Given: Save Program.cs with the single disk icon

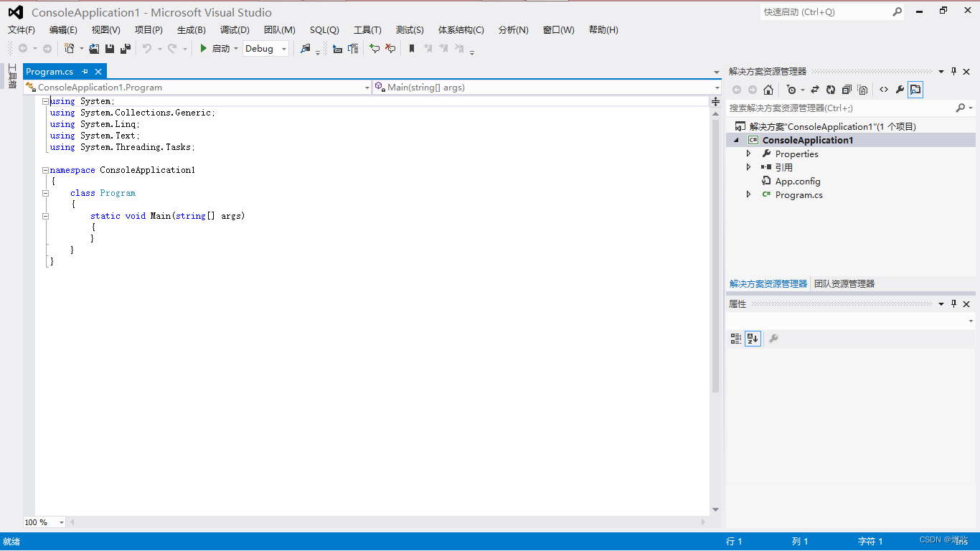Looking at the screenshot, I should point(110,48).
